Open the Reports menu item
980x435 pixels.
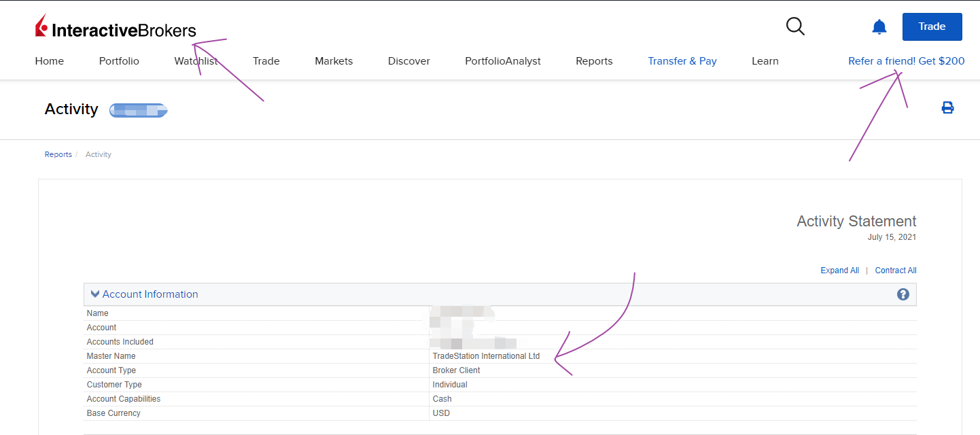coord(594,61)
